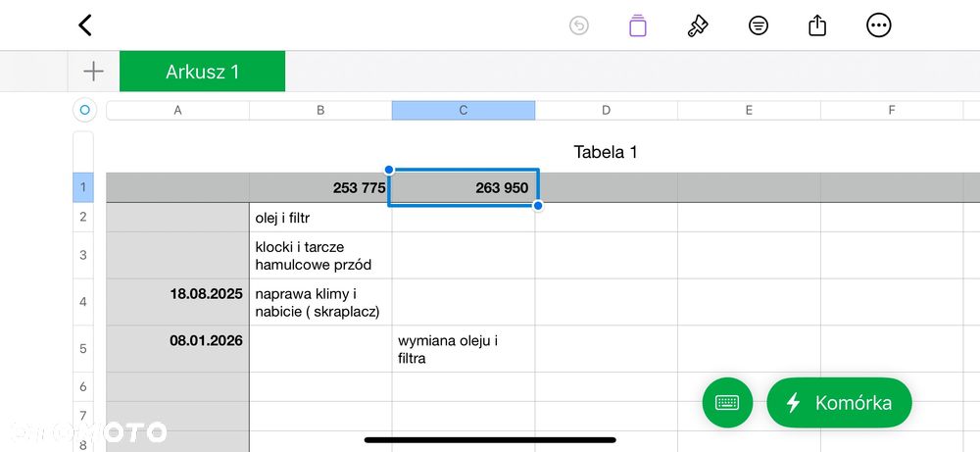980x452 pixels.
Task: Show the keyboard with green button
Action: (727, 403)
